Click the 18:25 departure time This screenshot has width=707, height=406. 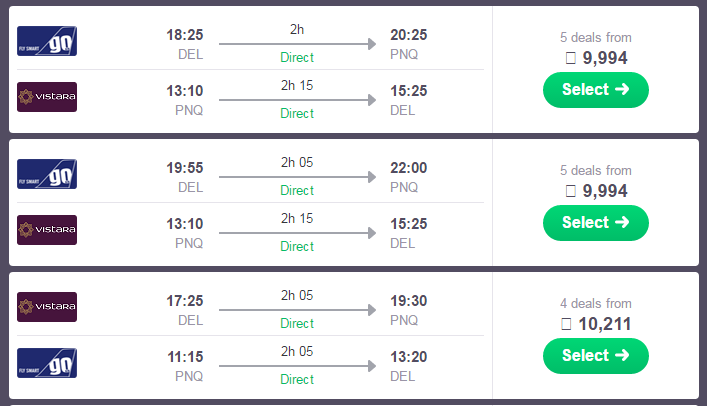[x=185, y=35]
